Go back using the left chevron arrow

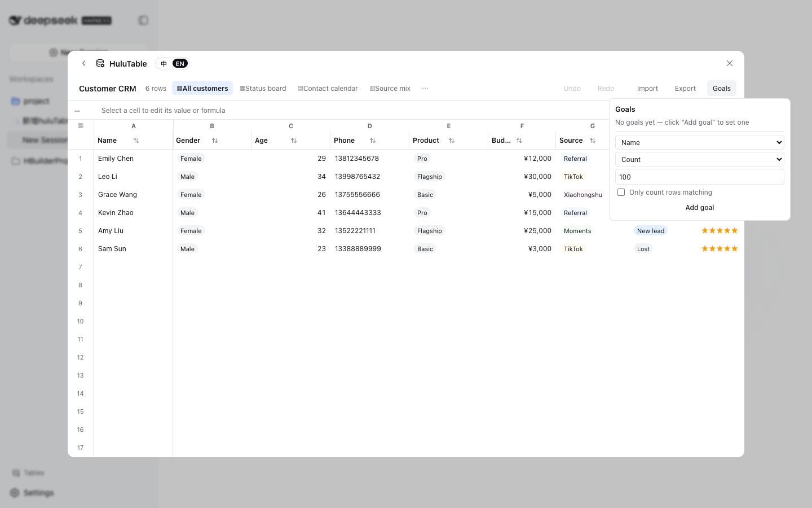coord(84,63)
